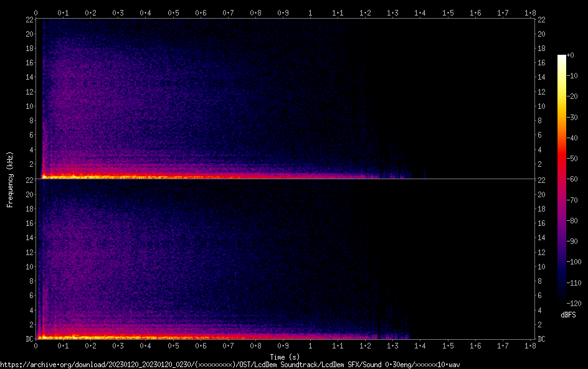This screenshot has height=369, width=588.
Task: Click the 1.0 mark on the bottom time axis
Action: (310, 346)
